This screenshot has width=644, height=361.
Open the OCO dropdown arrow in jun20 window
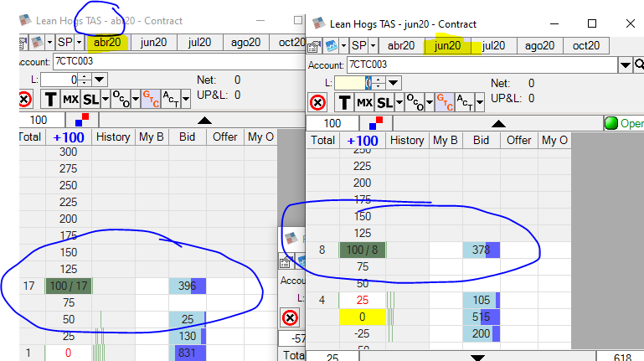[430, 103]
